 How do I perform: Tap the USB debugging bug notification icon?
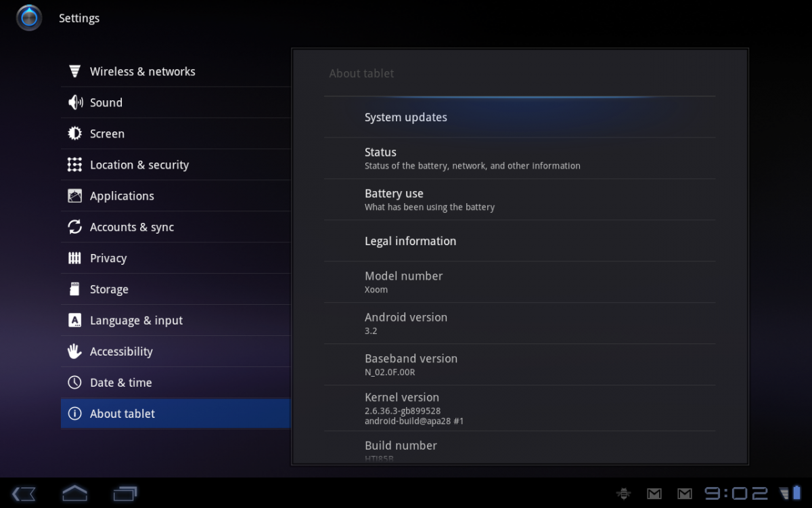pos(624,494)
